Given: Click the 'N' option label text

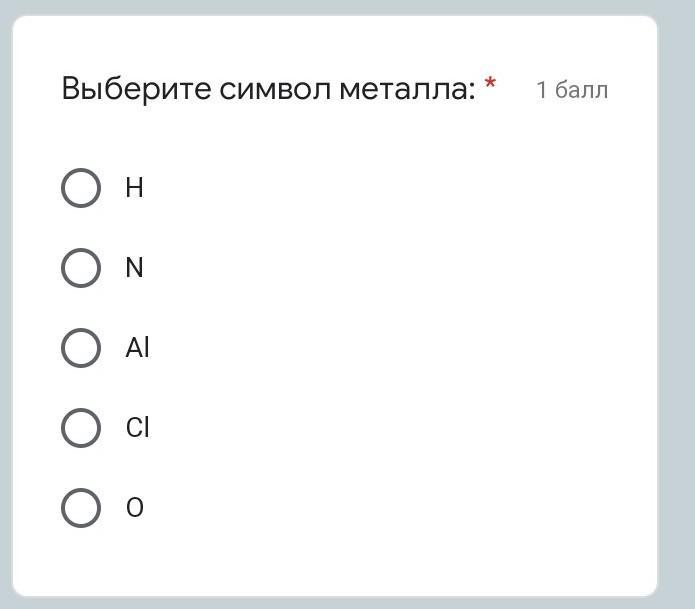Looking at the screenshot, I should tap(134, 268).
